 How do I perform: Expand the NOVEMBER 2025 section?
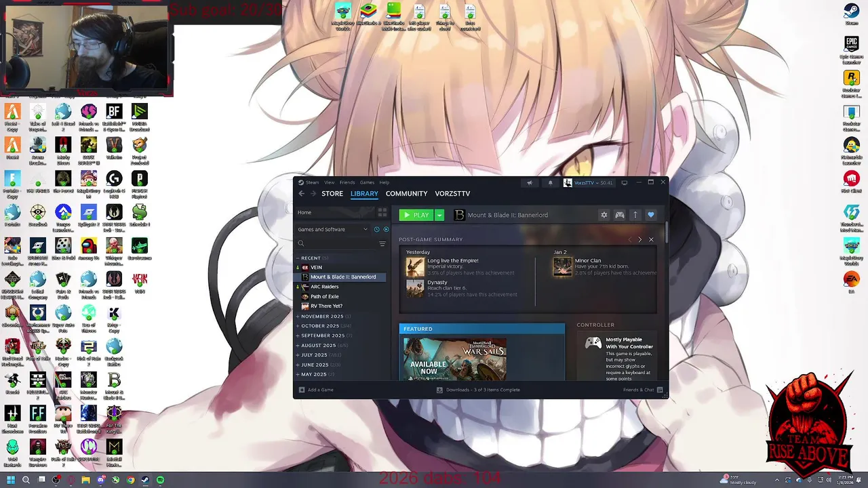[323, 317]
